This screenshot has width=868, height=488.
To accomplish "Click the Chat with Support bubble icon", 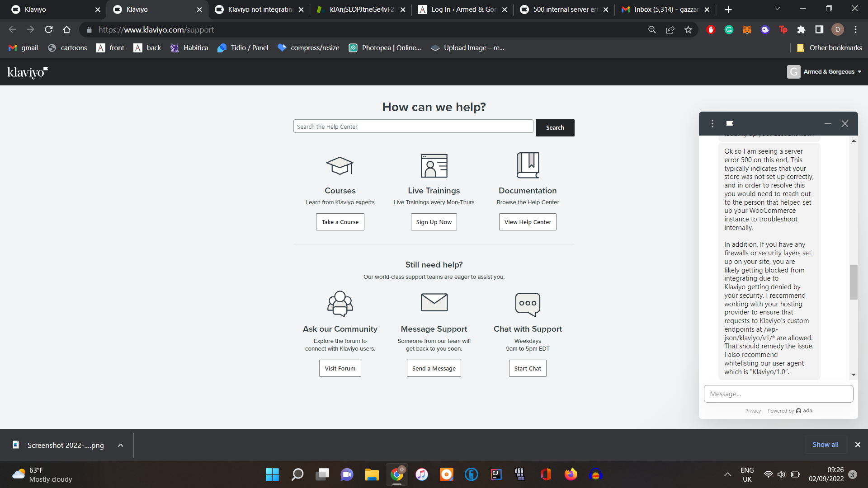I will 528,304.
